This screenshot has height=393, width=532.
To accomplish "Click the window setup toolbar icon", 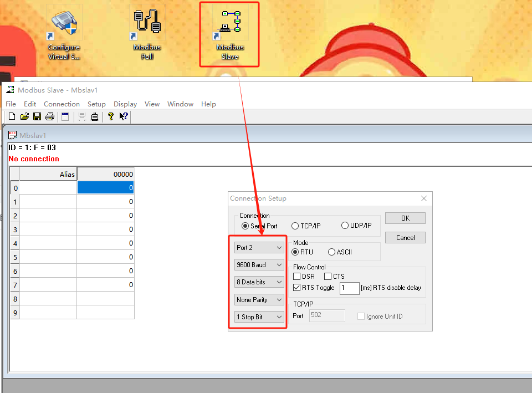I will [65, 117].
